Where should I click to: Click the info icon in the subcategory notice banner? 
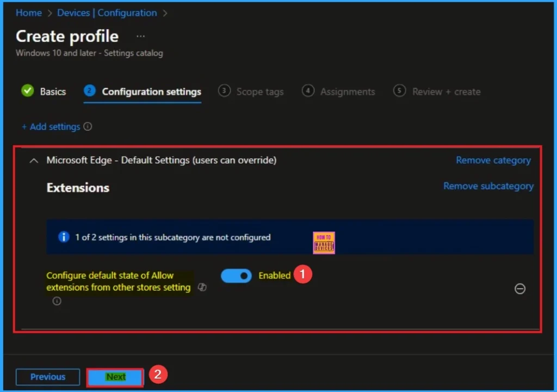point(63,237)
